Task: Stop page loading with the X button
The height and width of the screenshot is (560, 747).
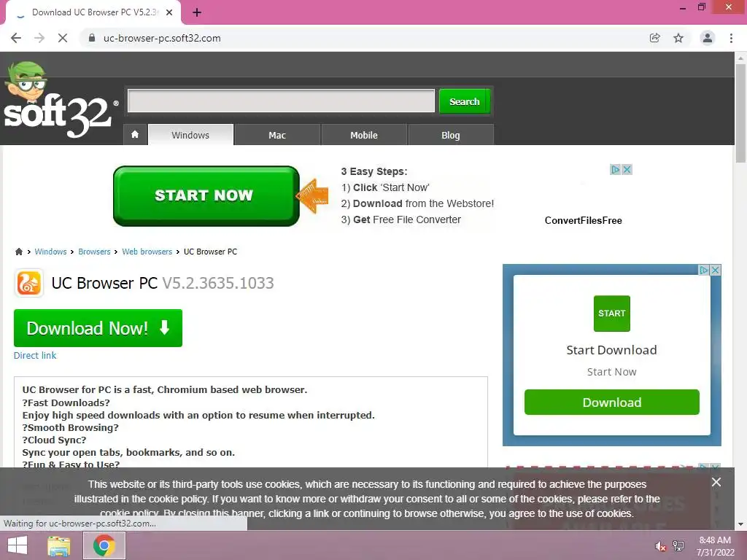Action: (x=63, y=38)
